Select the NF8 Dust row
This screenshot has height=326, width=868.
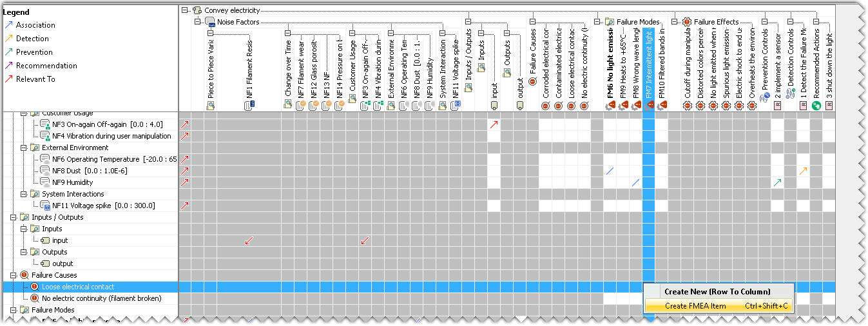(x=90, y=171)
